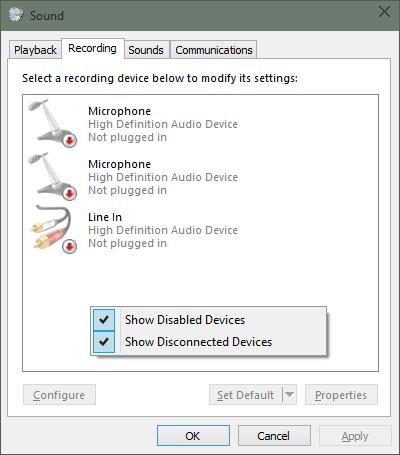Select the Line In cable icon
This screenshot has height=455, width=400.
[53, 229]
